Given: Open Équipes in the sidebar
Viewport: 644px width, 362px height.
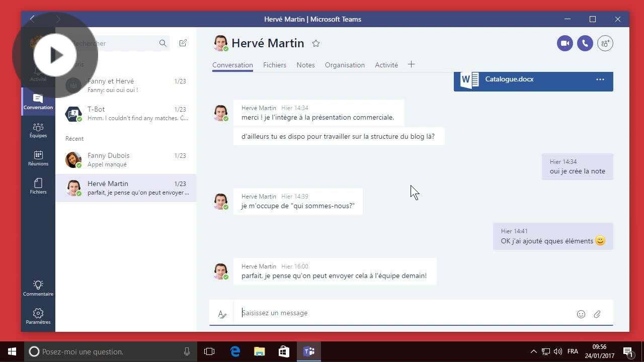Looking at the screenshot, I should tap(38, 130).
